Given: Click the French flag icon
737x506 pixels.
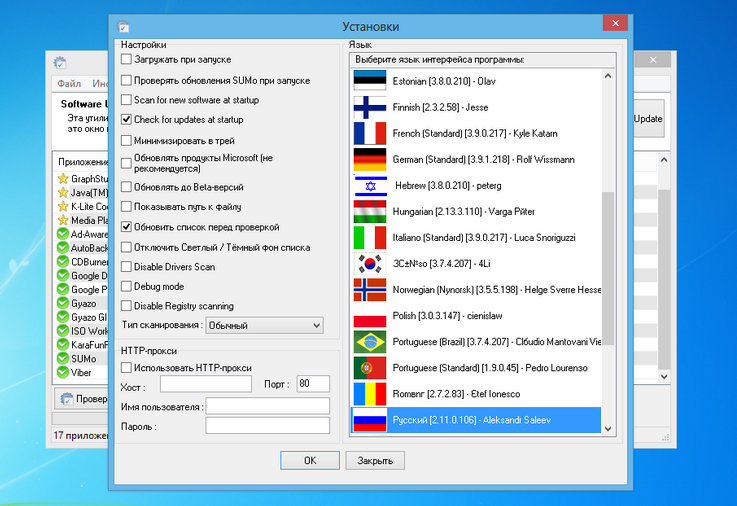Looking at the screenshot, I should (369, 133).
